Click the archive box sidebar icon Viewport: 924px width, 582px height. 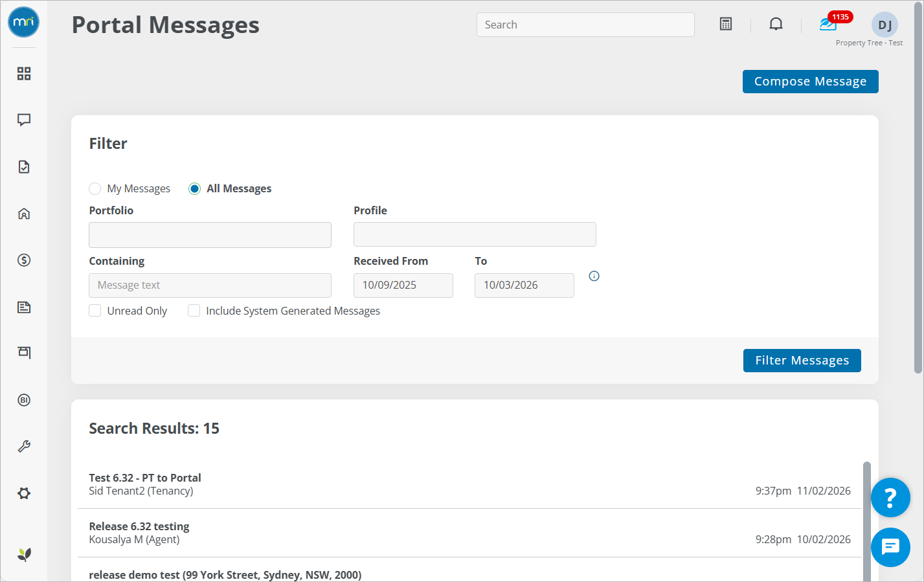tap(24, 353)
